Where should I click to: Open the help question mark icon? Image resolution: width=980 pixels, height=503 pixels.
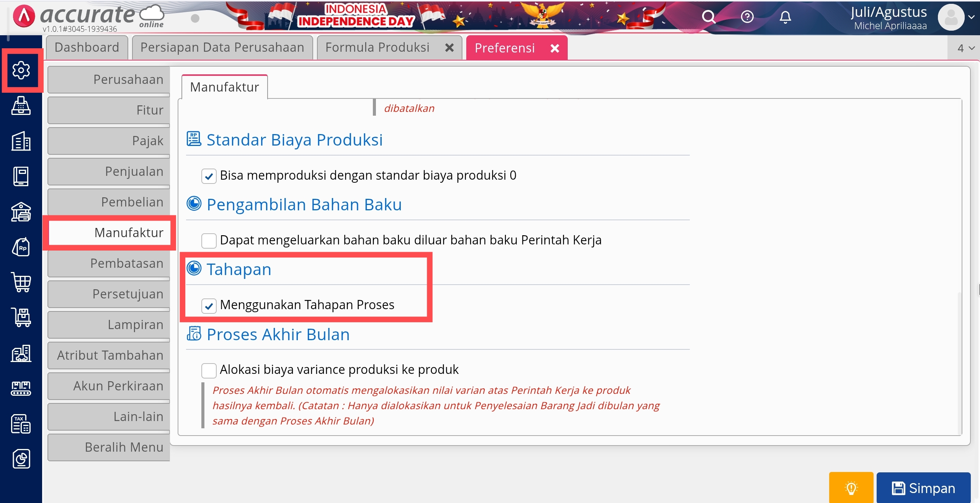(x=747, y=17)
